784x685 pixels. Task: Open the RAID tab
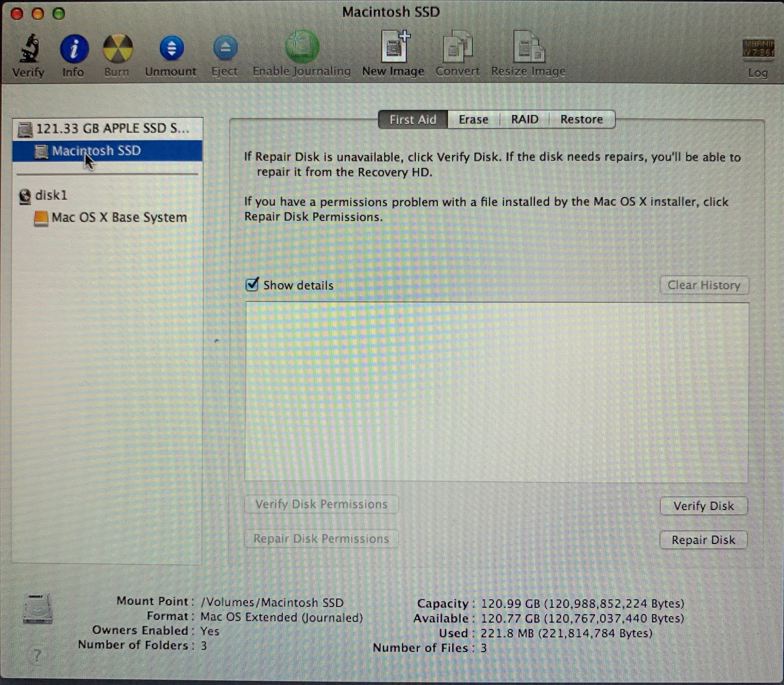524,120
